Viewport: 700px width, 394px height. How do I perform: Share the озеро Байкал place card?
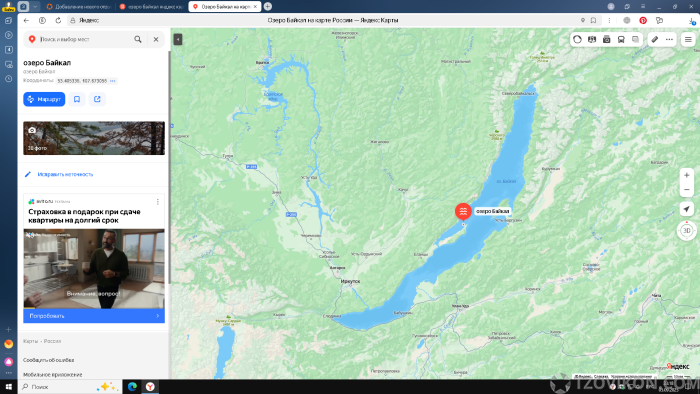click(x=97, y=99)
